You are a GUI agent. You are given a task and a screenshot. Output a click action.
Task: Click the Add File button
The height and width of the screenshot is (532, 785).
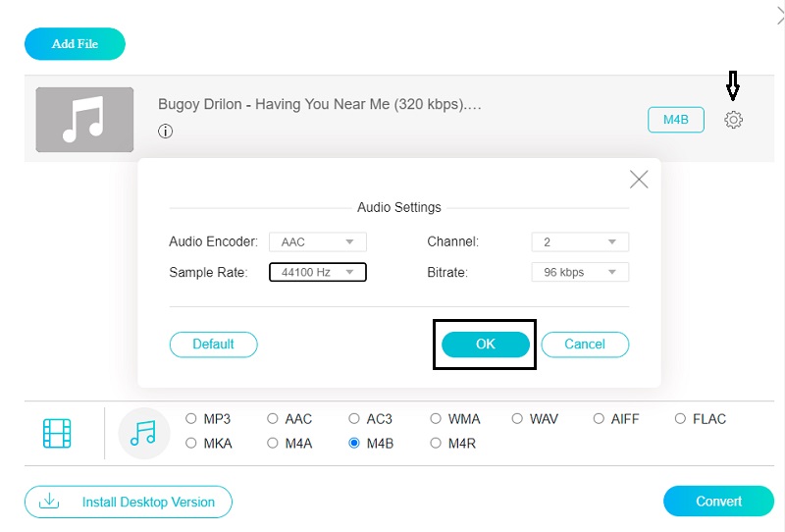coord(75,44)
